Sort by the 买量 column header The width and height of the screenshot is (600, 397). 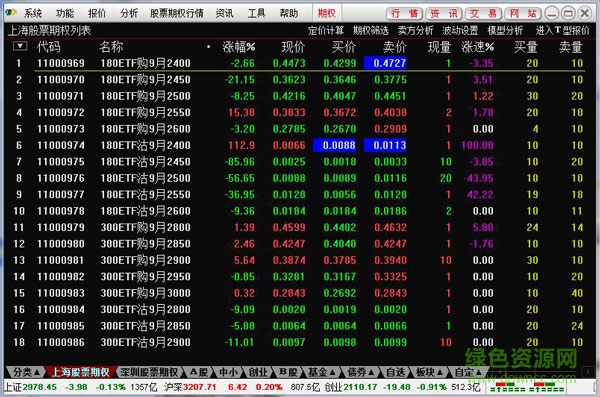coord(526,47)
